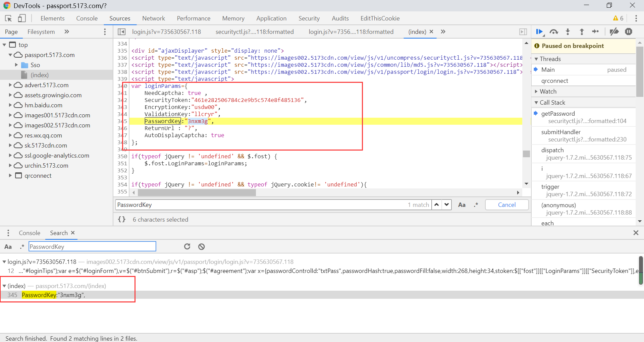Set breakpoint on line number 350
The image size is (644, 342).
pyautogui.click(x=122, y=156)
